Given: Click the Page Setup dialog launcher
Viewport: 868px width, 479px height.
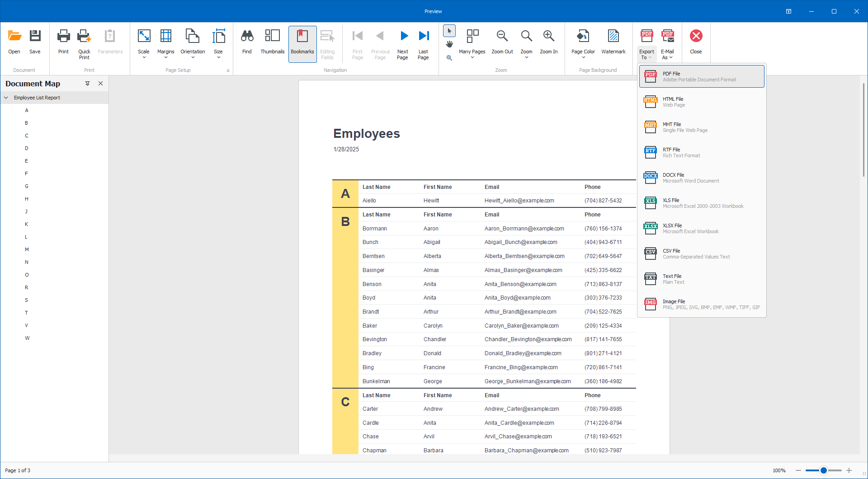Looking at the screenshot, I should tap(228, 70).
